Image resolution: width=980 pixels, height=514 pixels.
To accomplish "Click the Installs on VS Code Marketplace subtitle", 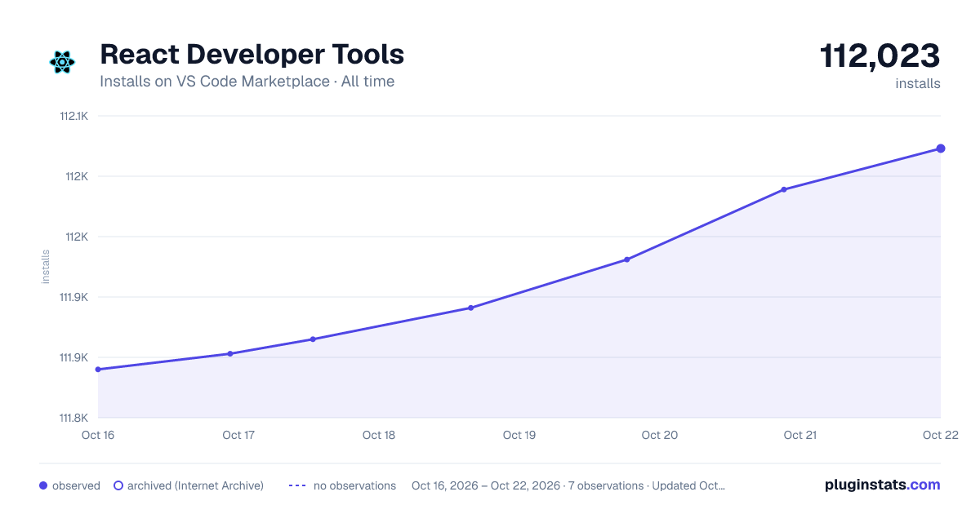I will pyautogui.click(x=247, y=82).
